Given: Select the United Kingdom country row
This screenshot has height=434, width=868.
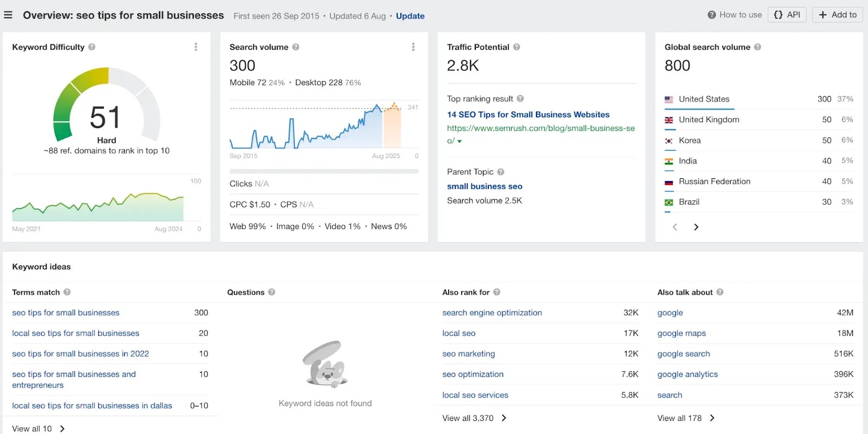Looking at the screenshot, I should coord(759,120).
